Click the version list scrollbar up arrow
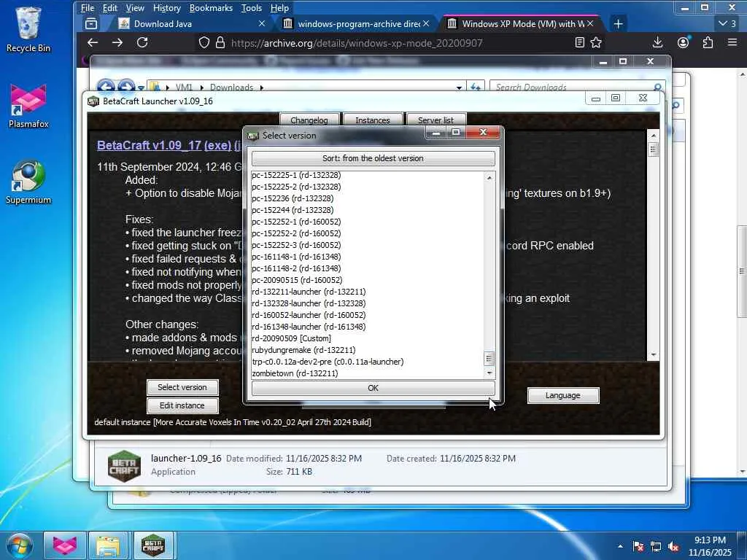The height and width of the screenshot is (560, 747). point(489,178)
